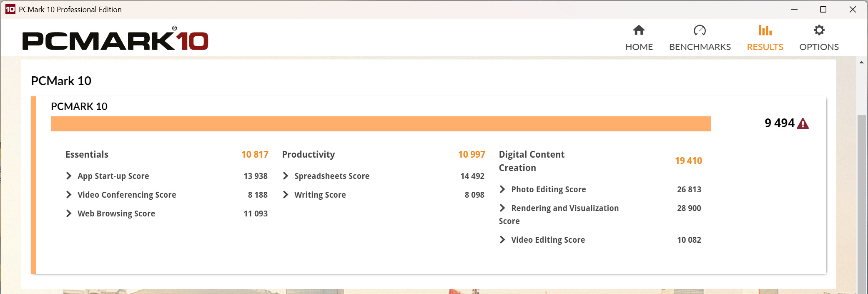Open Benchmarks via the gauge icon

click(x=700, y=30)
